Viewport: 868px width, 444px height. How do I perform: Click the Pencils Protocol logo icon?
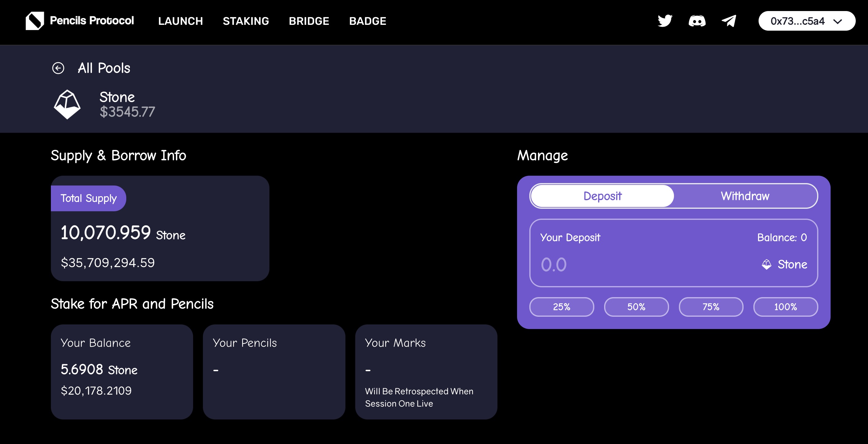pyautogui.click(x=35, y=21)
